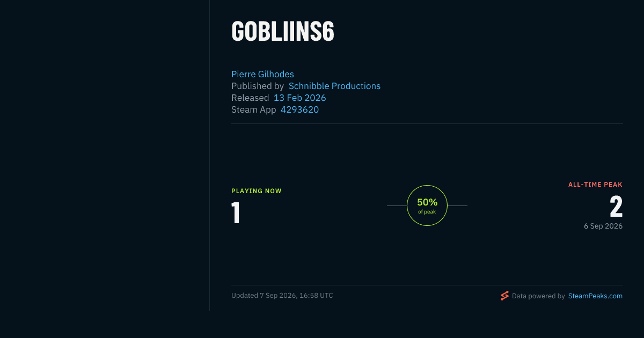Click the Steam App label
The width and height of the screenshot is (644, 338).
point(254,109)
